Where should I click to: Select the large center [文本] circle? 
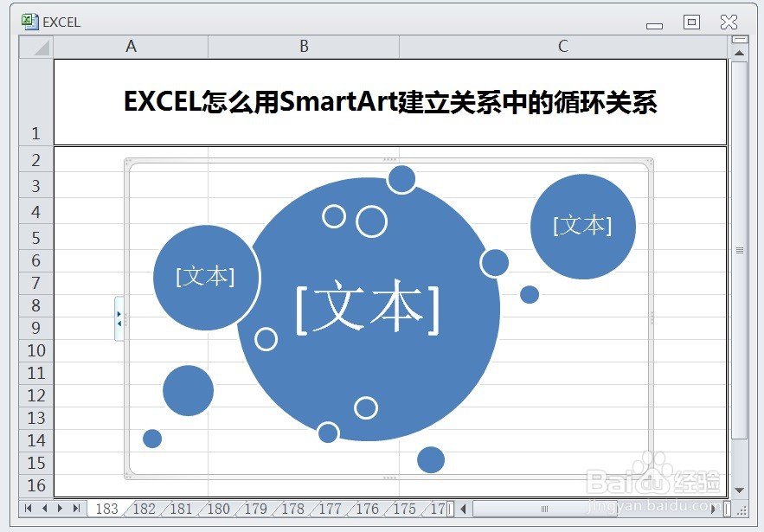coord(369,309)
